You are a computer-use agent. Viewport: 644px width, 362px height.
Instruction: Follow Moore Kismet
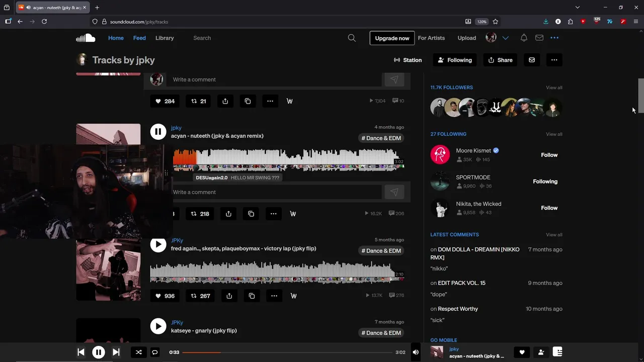[549, 155]
